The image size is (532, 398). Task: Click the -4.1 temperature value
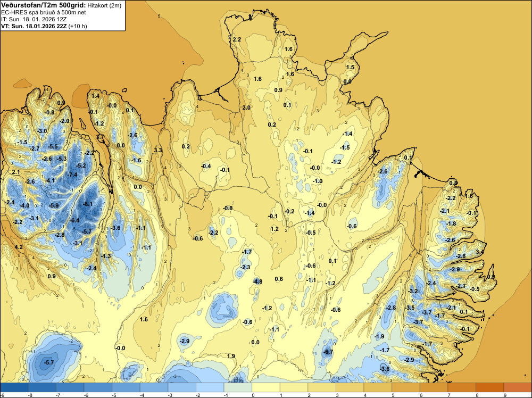pos(50,180)
